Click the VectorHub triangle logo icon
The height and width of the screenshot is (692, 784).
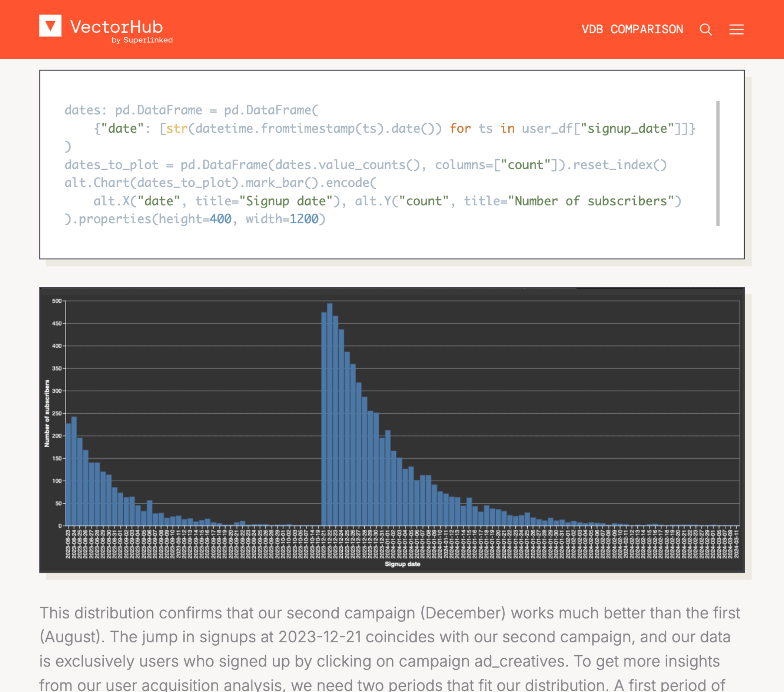coord(50,26)
